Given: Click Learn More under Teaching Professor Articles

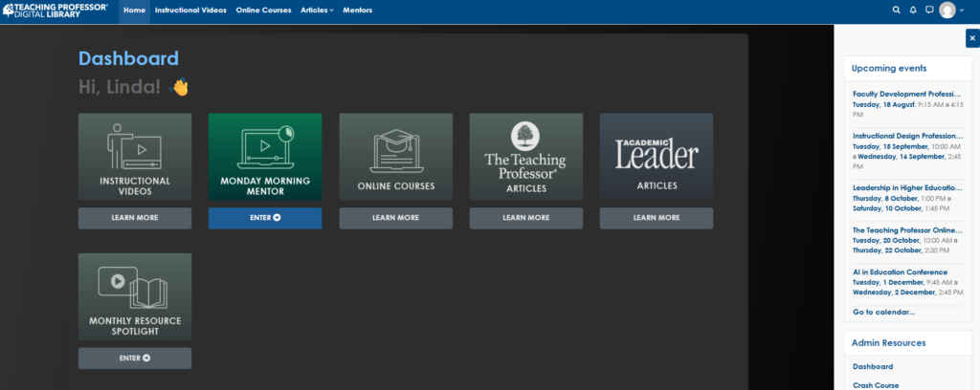Looking at the screenshot, I should point(525,218).
